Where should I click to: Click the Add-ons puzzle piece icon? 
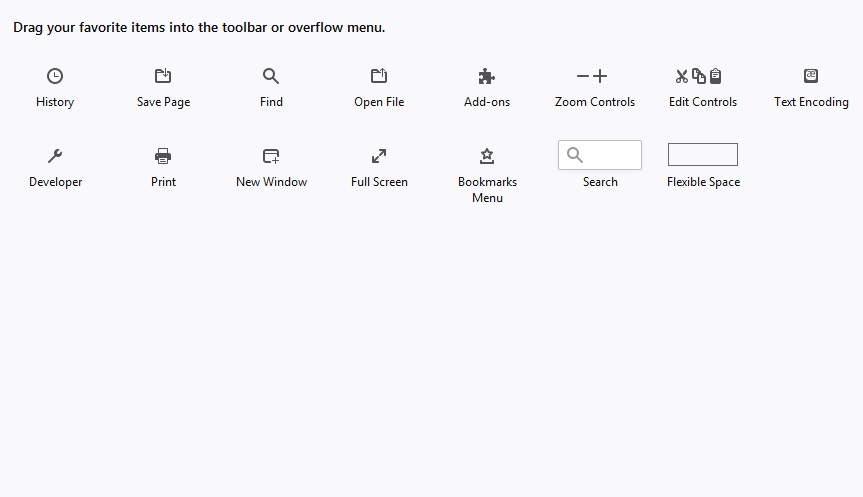[x=487, y=76]
